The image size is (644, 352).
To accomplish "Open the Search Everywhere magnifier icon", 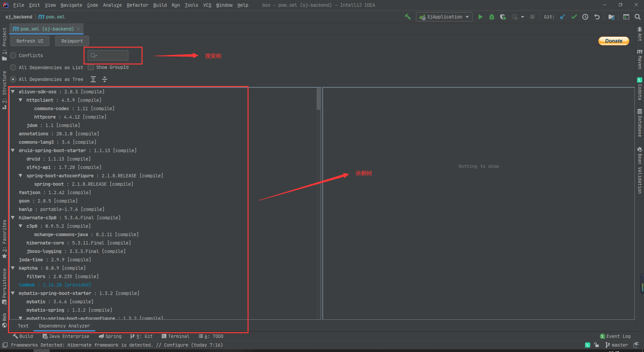I will pos(638,17).
